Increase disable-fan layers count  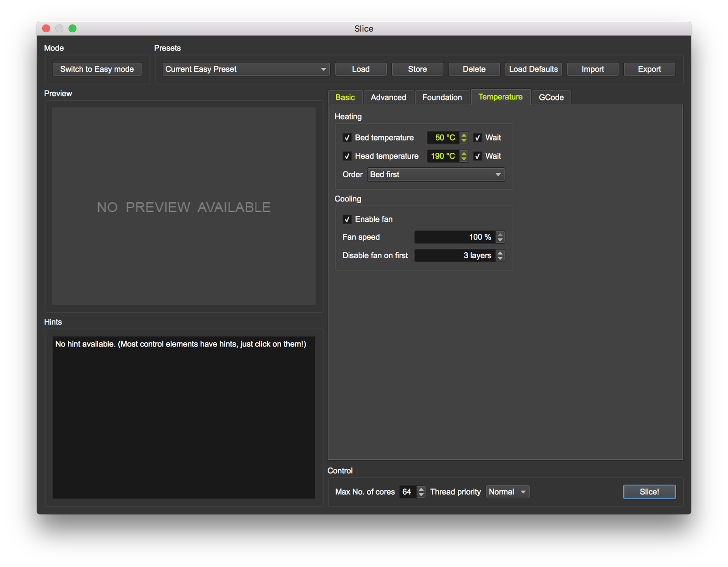pos(500,252)
